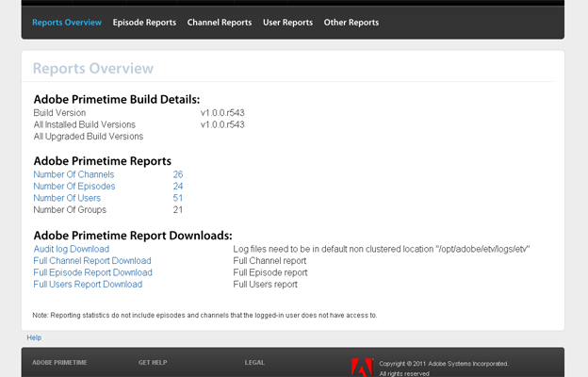
Task: Click the All Installed Build Versions label
Action: pyautogui.click(x=85, y=124)
